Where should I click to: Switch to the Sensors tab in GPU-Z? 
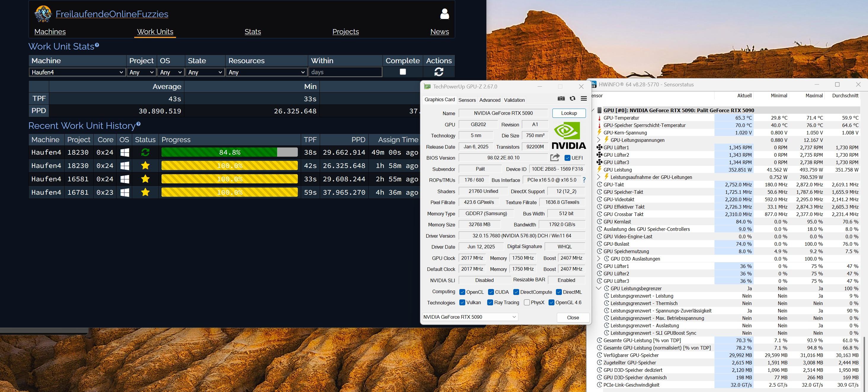pos(467,100)
